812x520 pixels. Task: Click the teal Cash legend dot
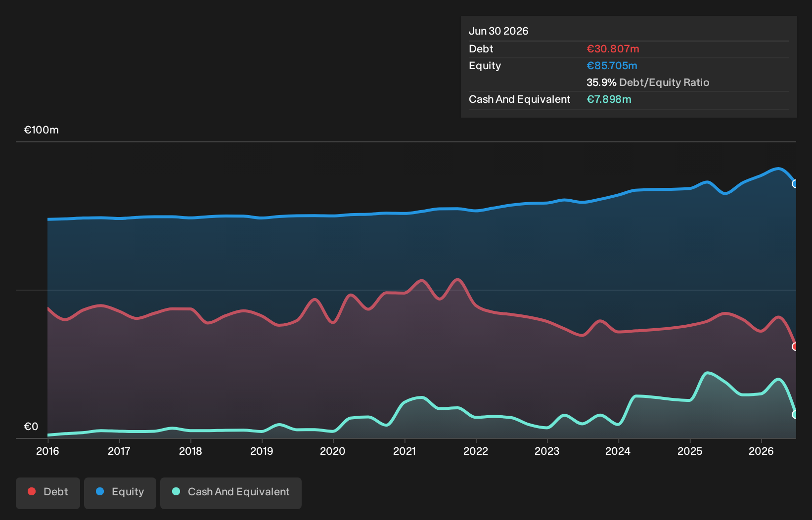click(x=176, y=491)
